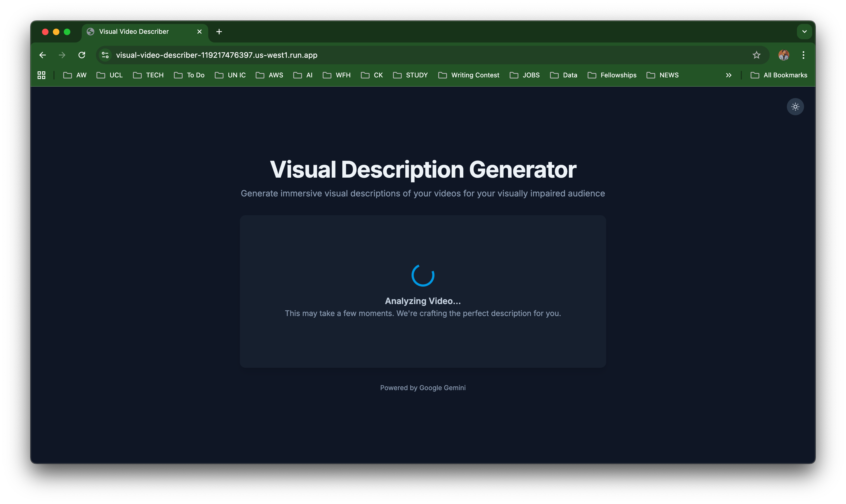
Task: Click the blue loading spinner
Action: coord(423,275)
